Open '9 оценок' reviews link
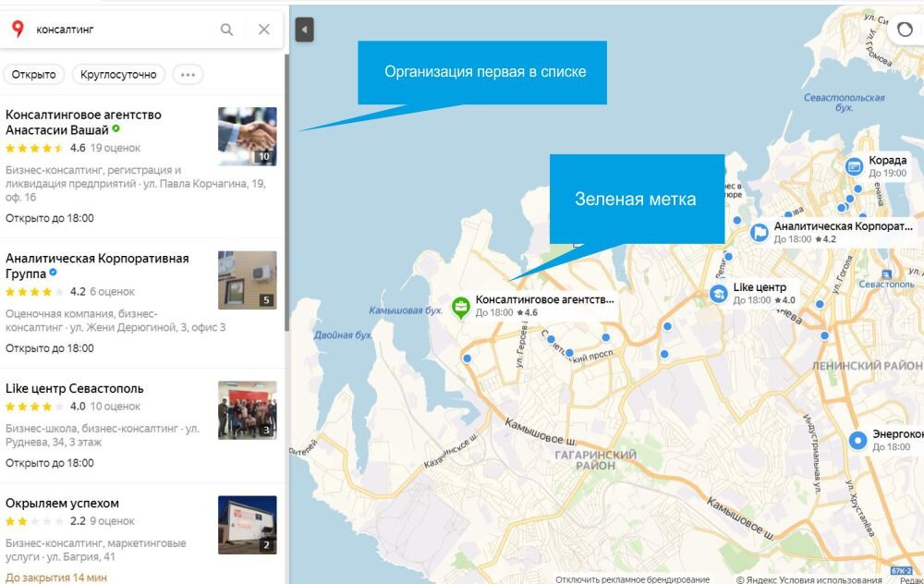This screenshot has height=584, width=924. [x=112, y=521]
